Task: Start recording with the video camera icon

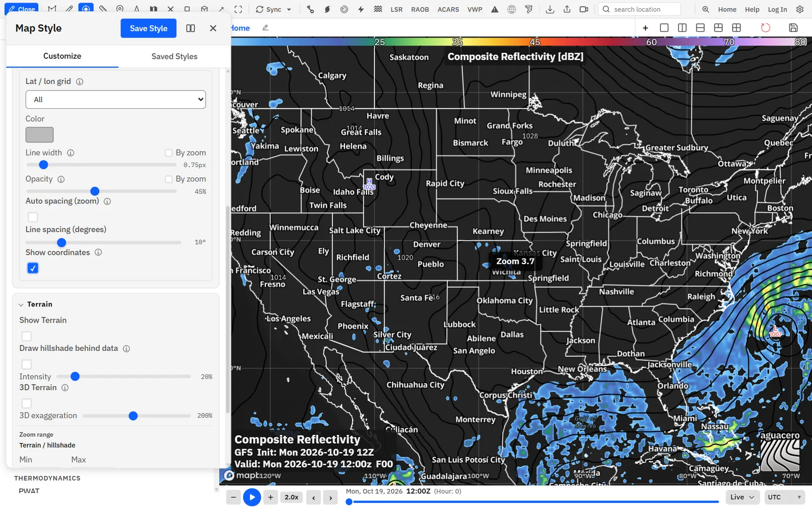Action: pos(584,9)
